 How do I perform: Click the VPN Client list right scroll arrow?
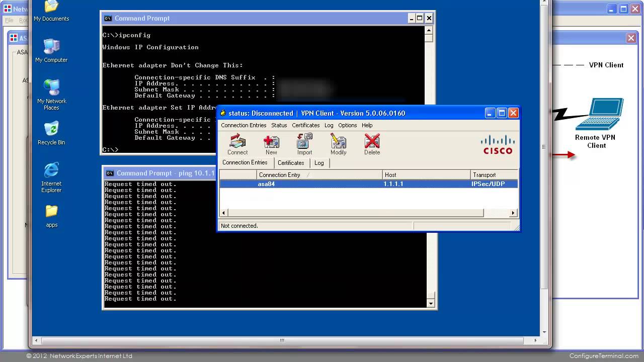513,213
